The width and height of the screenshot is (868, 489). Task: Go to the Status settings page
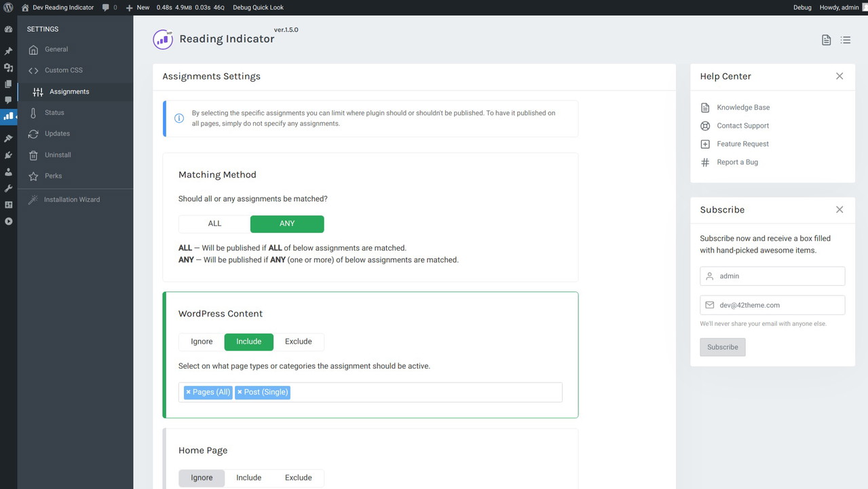pos(54,113)
